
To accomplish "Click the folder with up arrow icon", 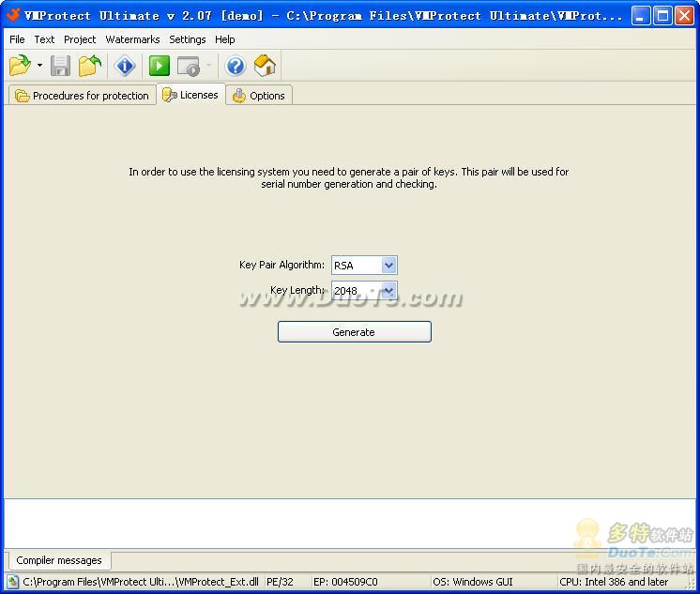I will click(x=90, y=66).
